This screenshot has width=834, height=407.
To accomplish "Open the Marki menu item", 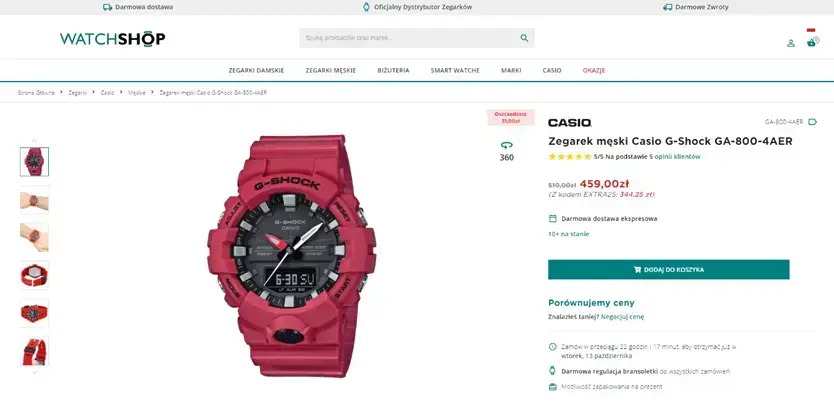I will pos(511,70).
